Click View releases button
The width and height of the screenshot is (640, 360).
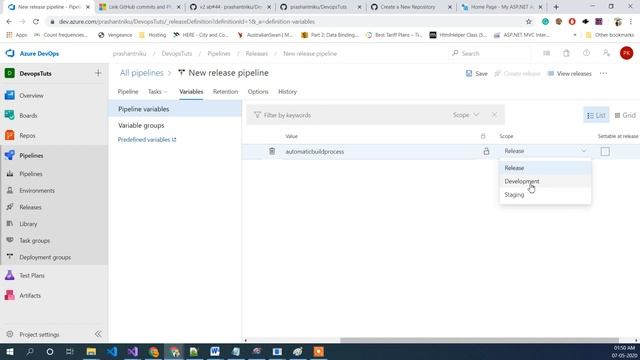(569, 74)
